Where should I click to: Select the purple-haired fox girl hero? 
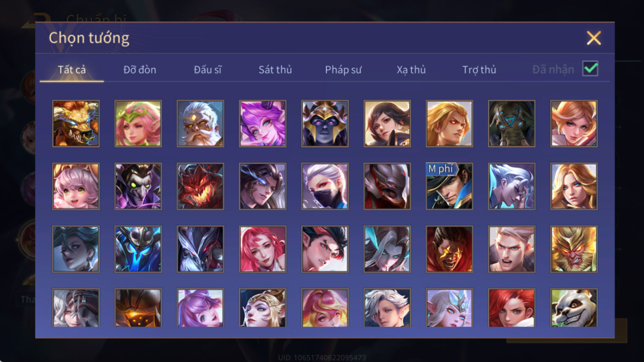pos(263,124)
